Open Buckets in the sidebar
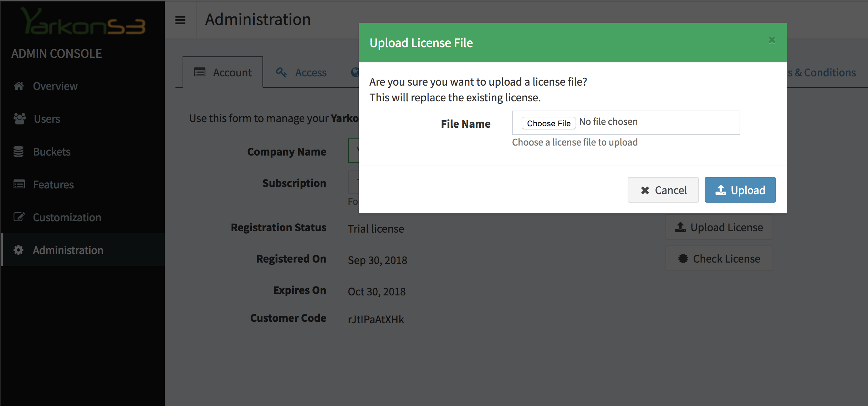 pyautogui.click(x=52, y=152)
